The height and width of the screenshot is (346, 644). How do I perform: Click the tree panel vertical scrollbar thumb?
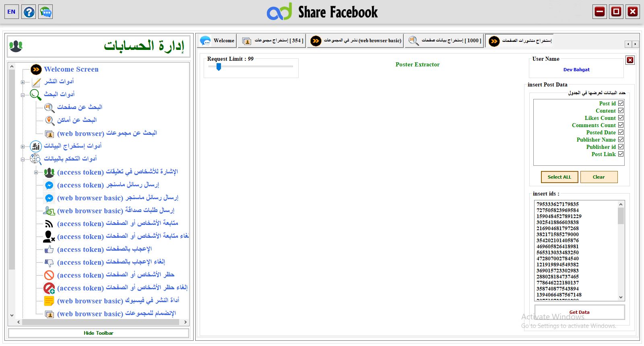[12, 169]
